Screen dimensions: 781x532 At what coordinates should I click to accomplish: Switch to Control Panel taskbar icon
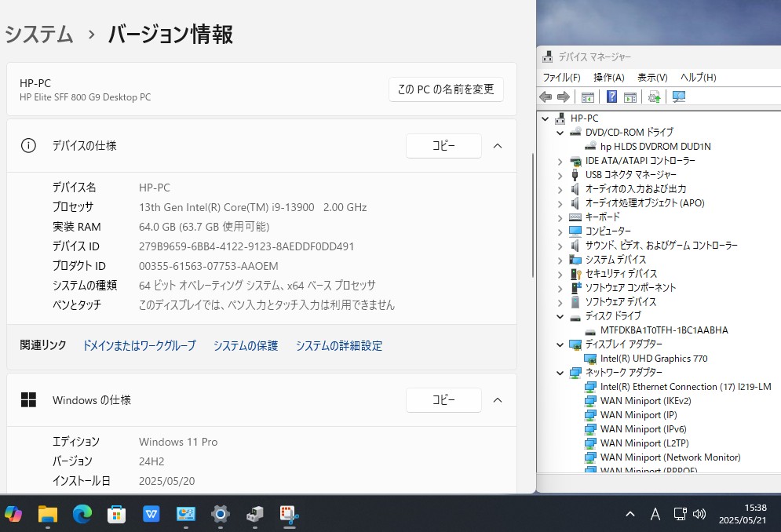click(186, 514)
